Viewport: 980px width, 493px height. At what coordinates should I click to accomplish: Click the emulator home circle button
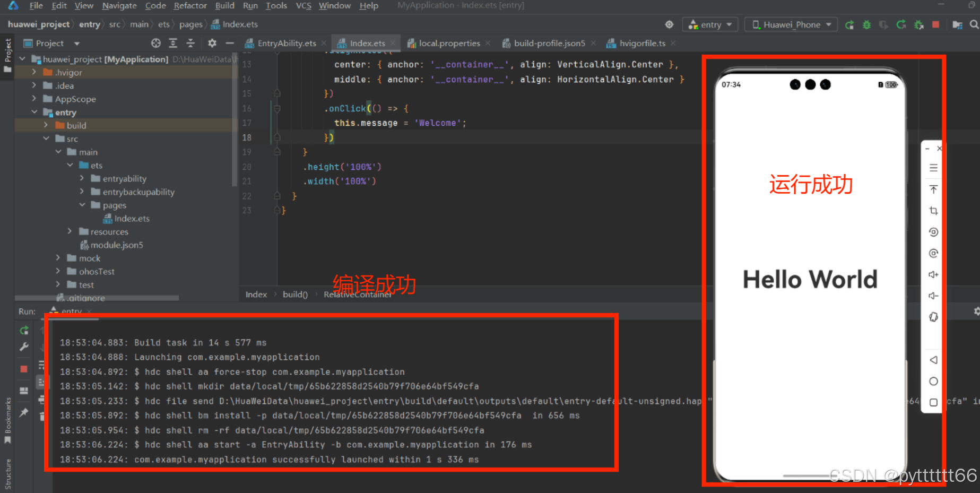[x=933, y=381]
